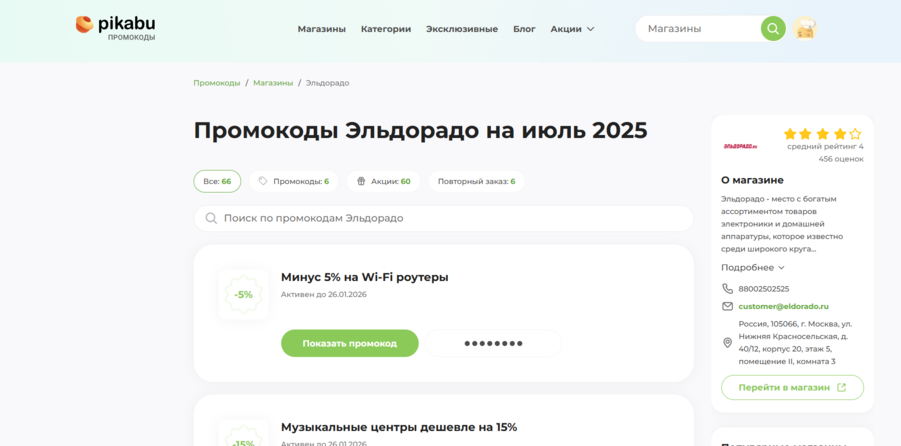Click the -5% discount badge
Screen dimensions: 901x446
244,294
